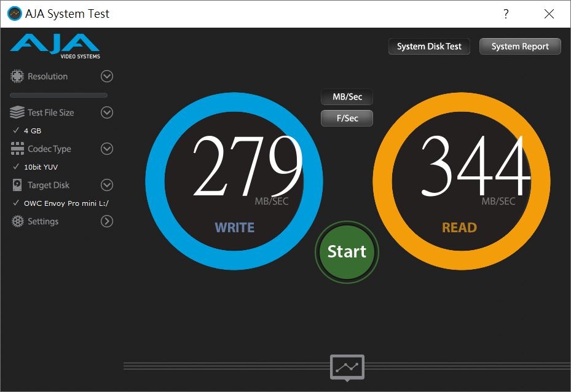Click the 344 read speed value
This screenshot has width=571, height=392.
(476, 166)
